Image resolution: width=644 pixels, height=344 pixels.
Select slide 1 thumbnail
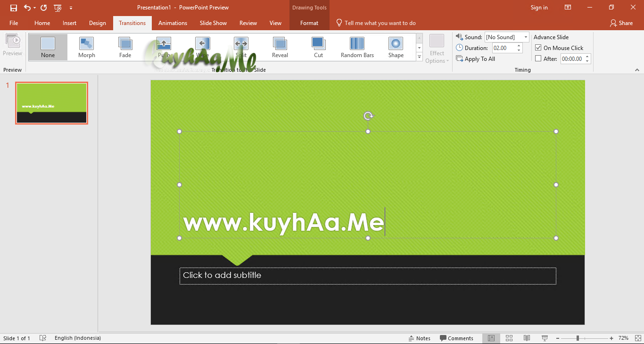coord(51,103)
